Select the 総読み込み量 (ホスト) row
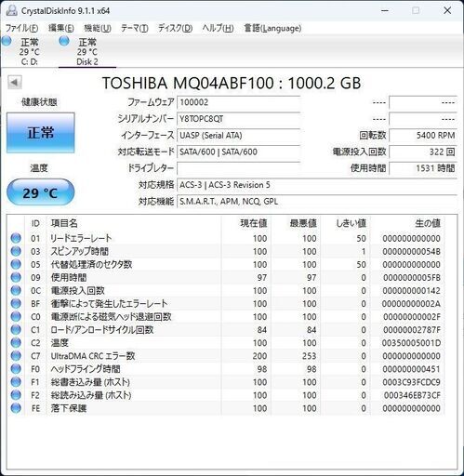The width and height of the screenshot is (464, 476). (226, 395)
